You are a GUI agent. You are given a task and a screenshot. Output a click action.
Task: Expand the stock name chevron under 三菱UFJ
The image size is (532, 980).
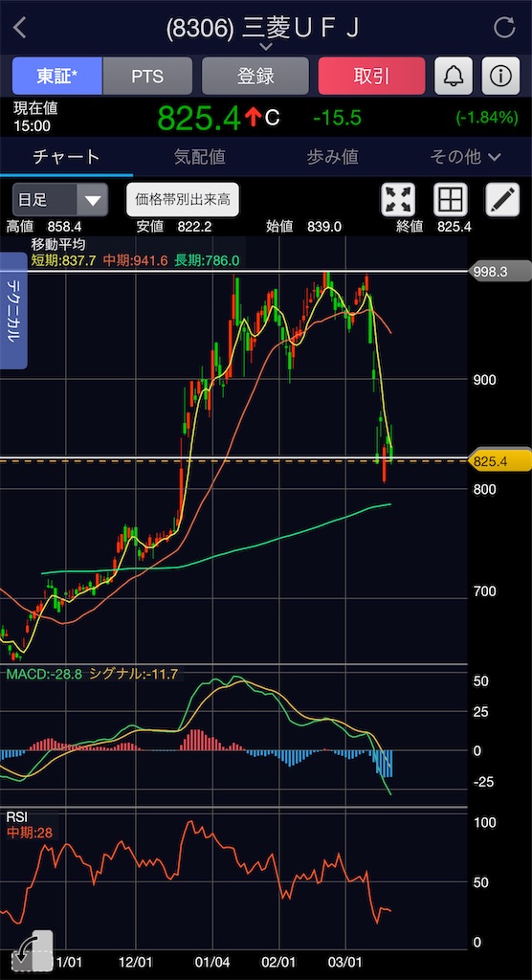pyautogui.click(x=266, y=47)
